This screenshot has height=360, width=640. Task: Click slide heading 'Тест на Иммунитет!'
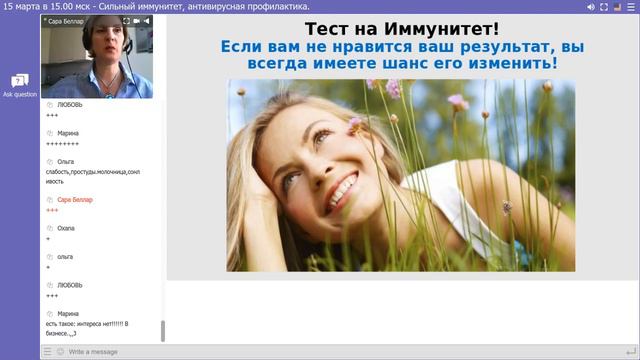tap(402, 29)
